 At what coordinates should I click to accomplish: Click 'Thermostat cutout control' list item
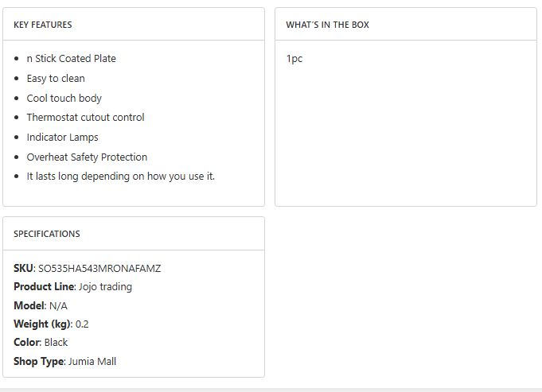85,118
